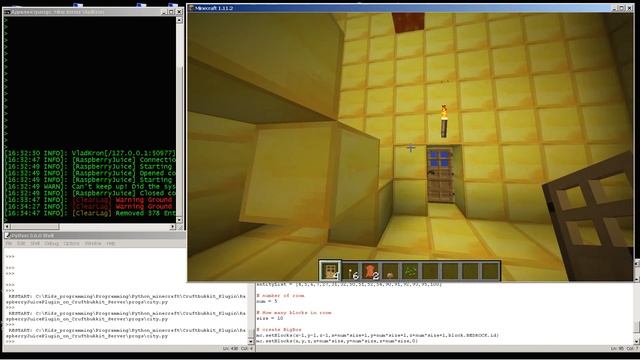Open the Options menu in Python Shell
Image resolution: width=640 pixels, height=360 pixels.
71,243
